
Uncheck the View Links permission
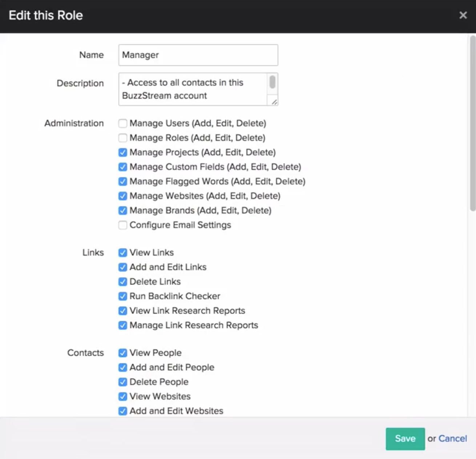coord(123,253)
